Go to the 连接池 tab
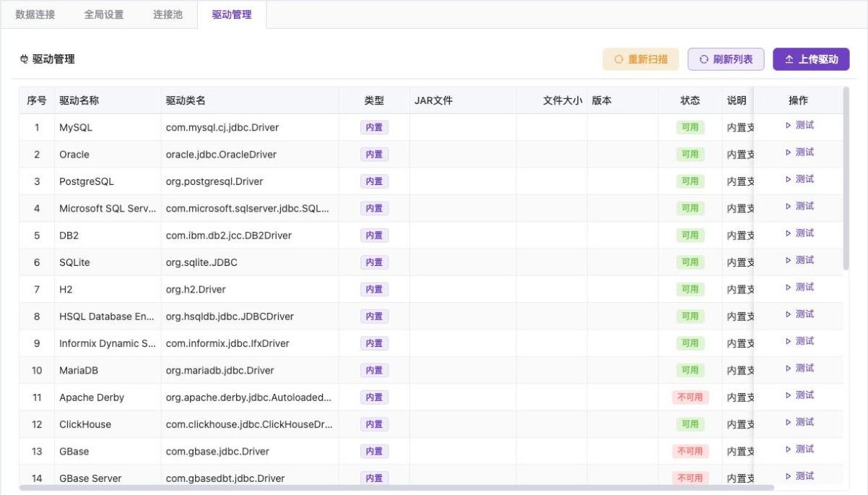868x495 pixels. [x=168, y=14]
